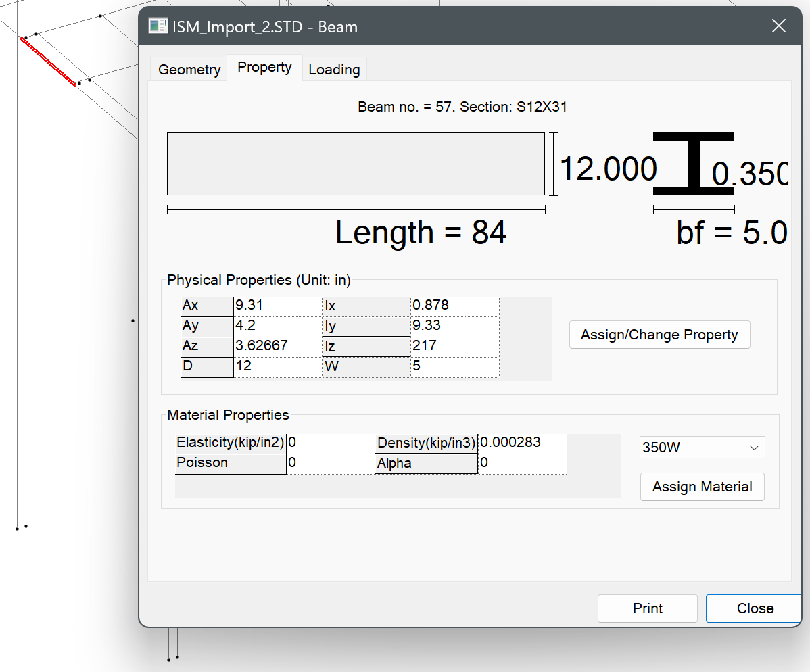810x672 pixels.
Task: Select the Ix value 0.878 cell
Action: (454, 306)
